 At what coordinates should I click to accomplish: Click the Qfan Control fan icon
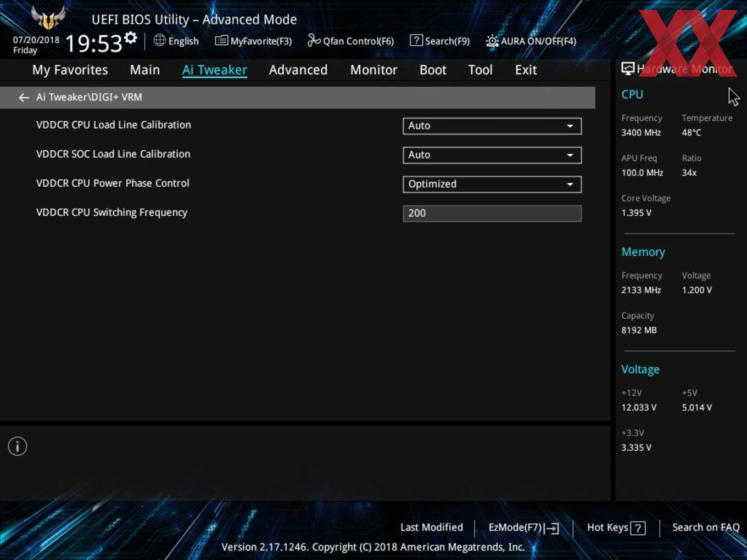click(314, 40)
